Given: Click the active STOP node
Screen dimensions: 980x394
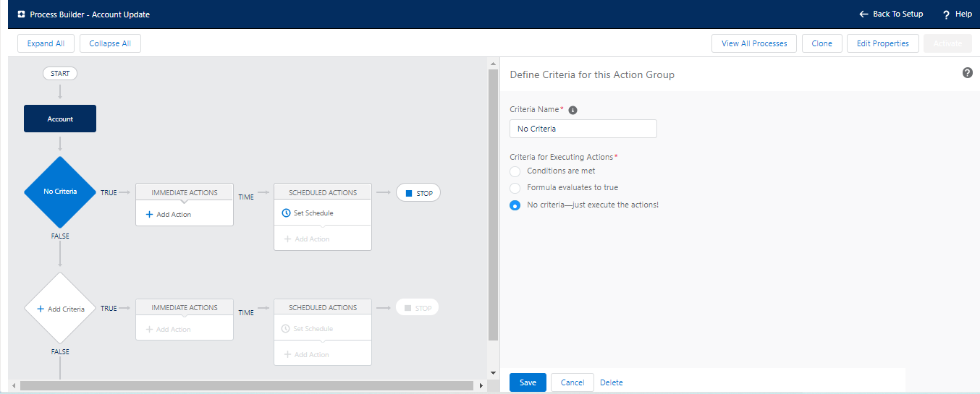Looking at the screenshot, I should pos(418,193).
